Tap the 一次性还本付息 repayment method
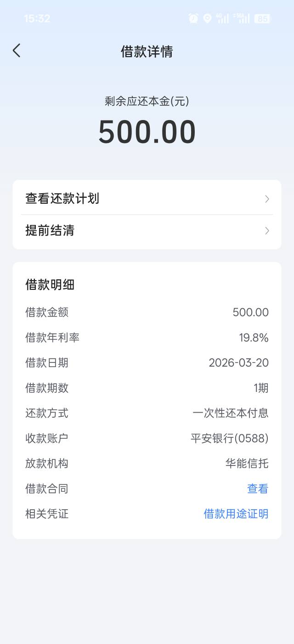 click(231, 413)
